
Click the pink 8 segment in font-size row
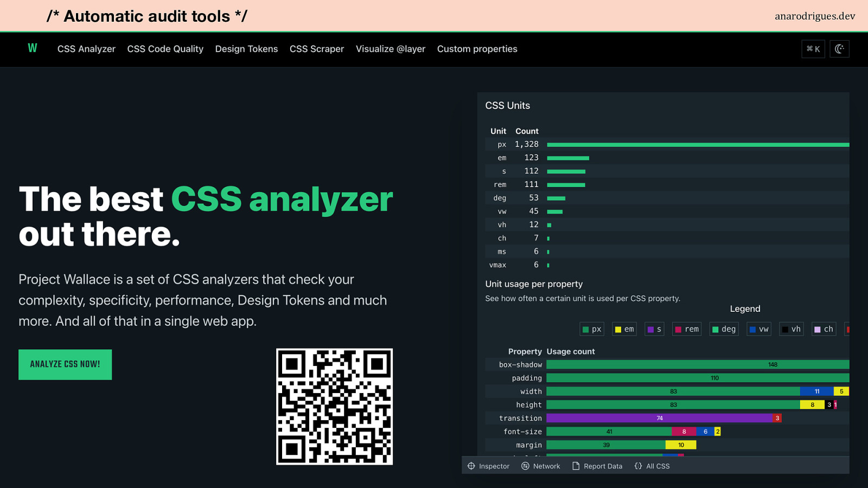684,432
